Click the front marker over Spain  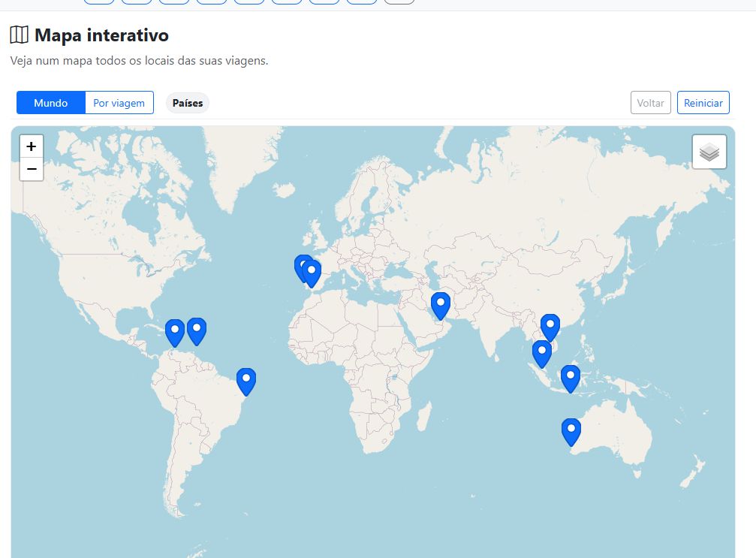pyautogui.click(x=312, y=273)
